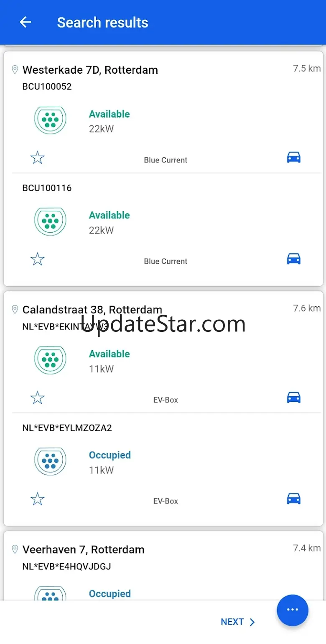Select the BCU100116 green connector icon
The height and width of the screenshot is (644, 326).
tap(50, 221)
